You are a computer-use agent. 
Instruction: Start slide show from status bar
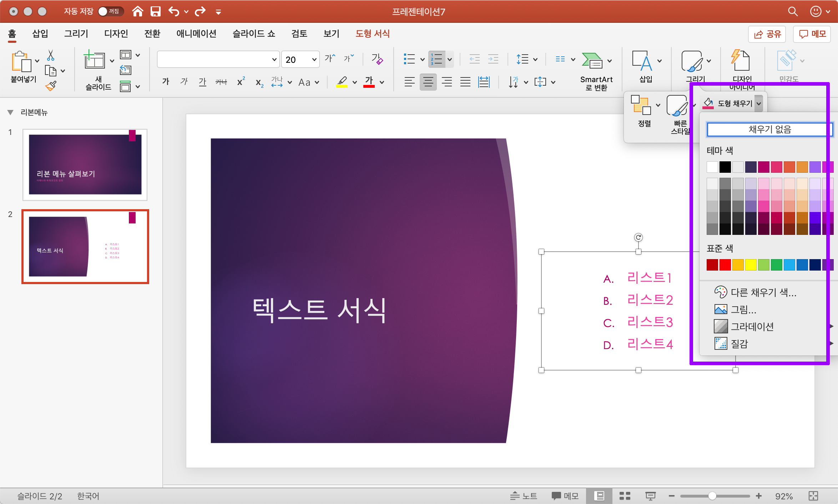(650, 496)
